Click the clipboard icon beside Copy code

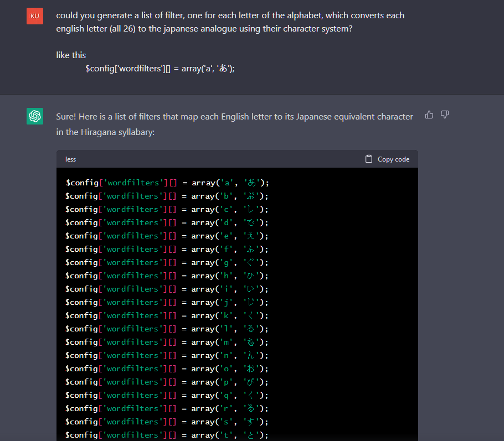tap(369, 159)
